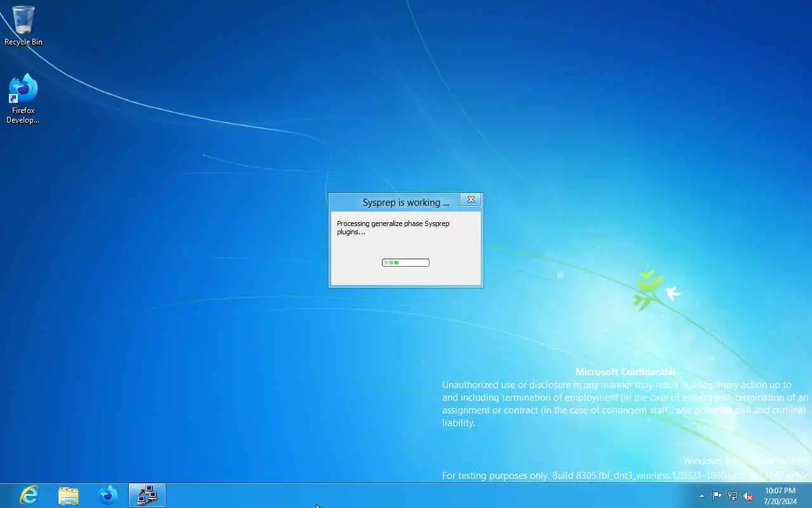The image size is (812, 508).
Task: Close the Sysprep is working dialog
Action: coord(471,199)
